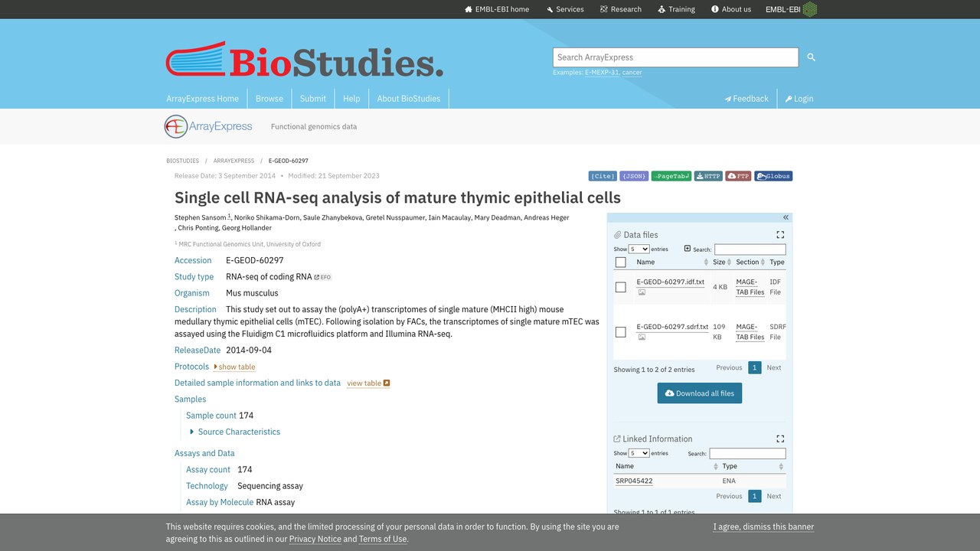The height and width of the screenshot is (551, 980).
Task: Click the BioStudies logo
Action: point(305,60)
